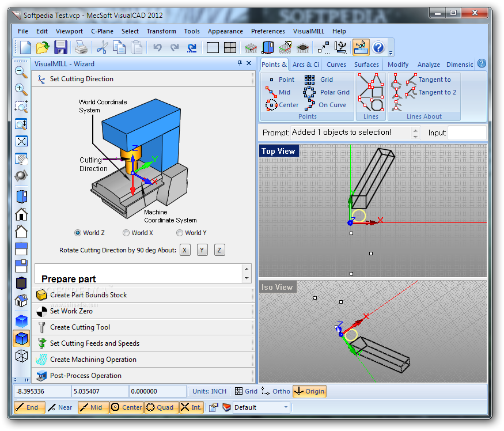The image size is (504, 431).
Task: Select the Zoom In magnifier tool
Action: click(21, 89)
